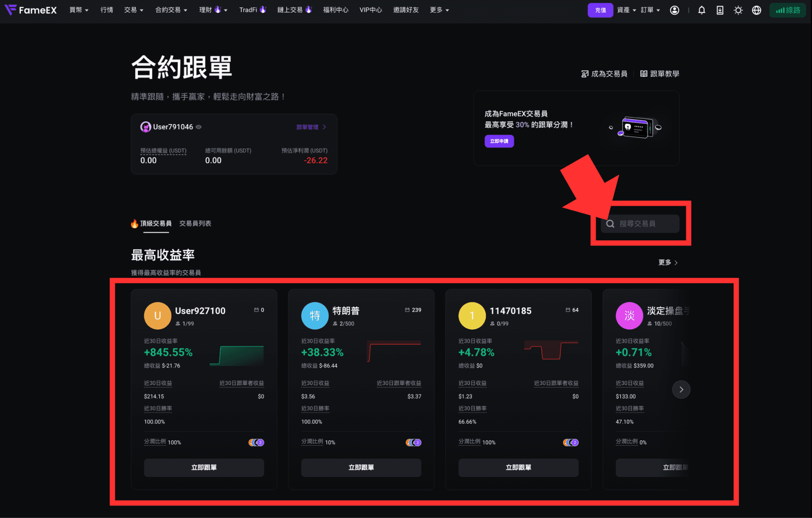This screenshot has width=812, height=518.
Task: Click the green 線路 signal indicator
Action: [788, 10]
